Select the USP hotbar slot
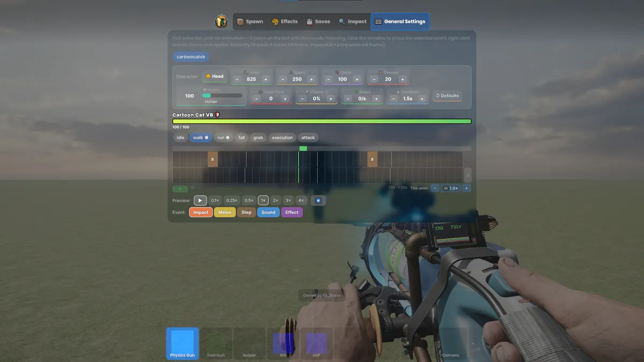 [316, 344]
